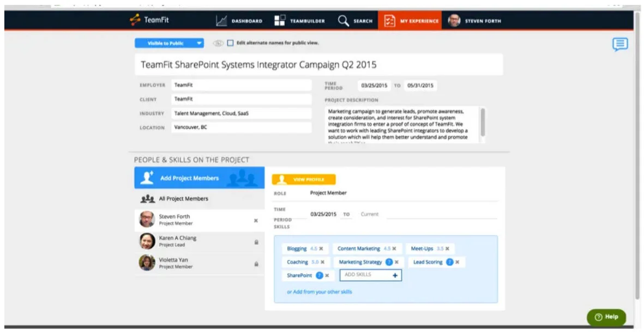Open Steven Forth user menu
Screen dimensions: 644x332
tap(474, 21)
